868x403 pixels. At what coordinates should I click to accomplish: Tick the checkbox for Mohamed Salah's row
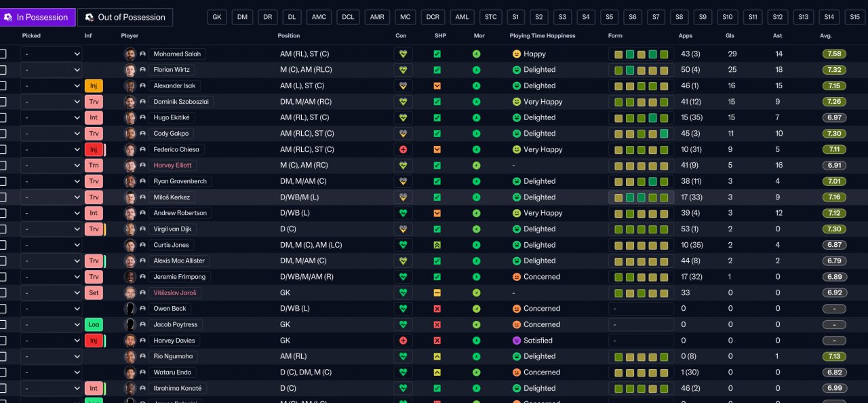point(3,54)
